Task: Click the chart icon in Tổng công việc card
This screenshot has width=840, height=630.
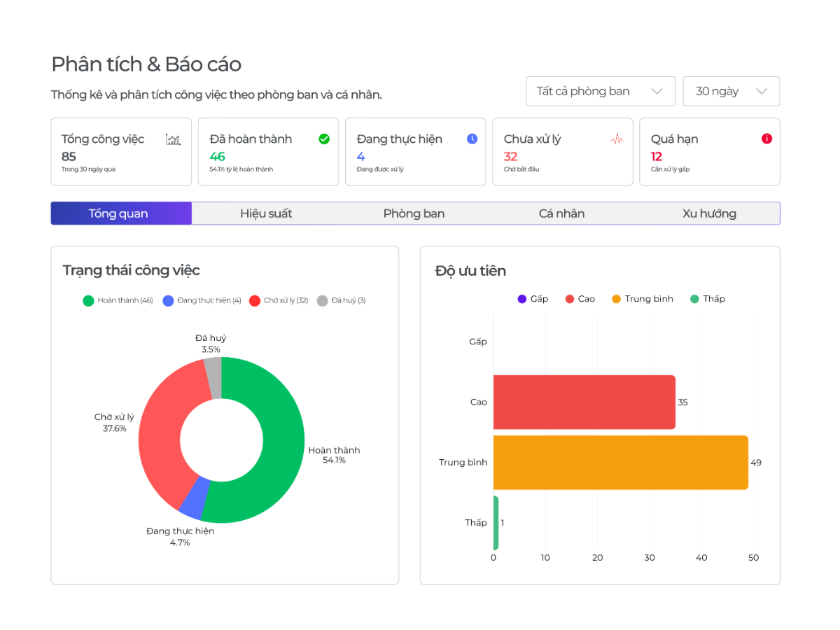Action: [x=173, y=139]
